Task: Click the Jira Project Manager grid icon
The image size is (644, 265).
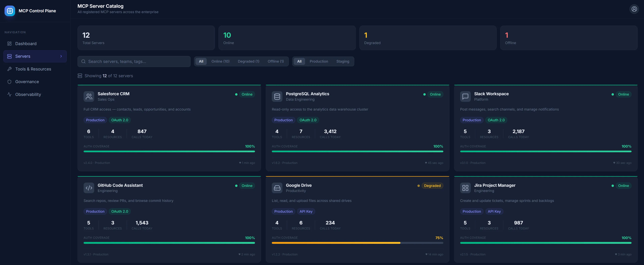Action: pyautogui.click(x=465, y=188)
